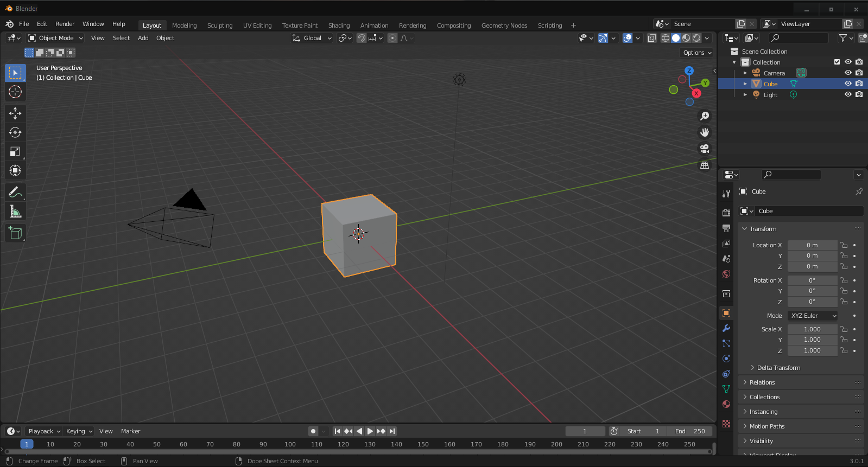Select the Transform tool
Screen dimensions: 868x467
(x=15, y=171)
